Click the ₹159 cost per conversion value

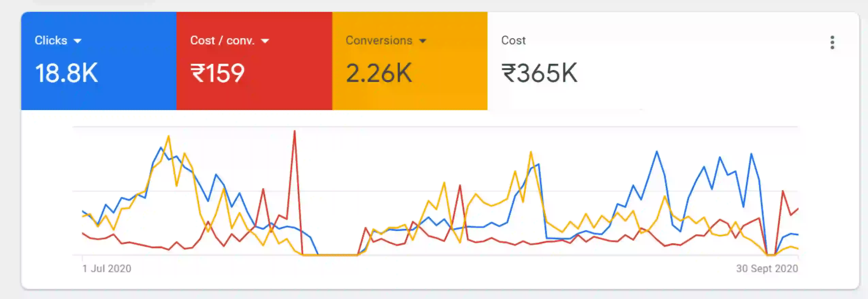pyautogui.click(x=217, y=73)
